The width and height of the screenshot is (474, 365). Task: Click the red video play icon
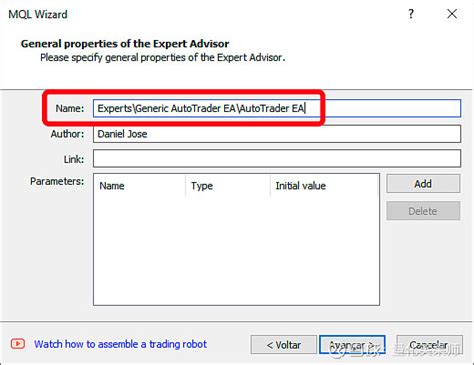coord(18,344)
